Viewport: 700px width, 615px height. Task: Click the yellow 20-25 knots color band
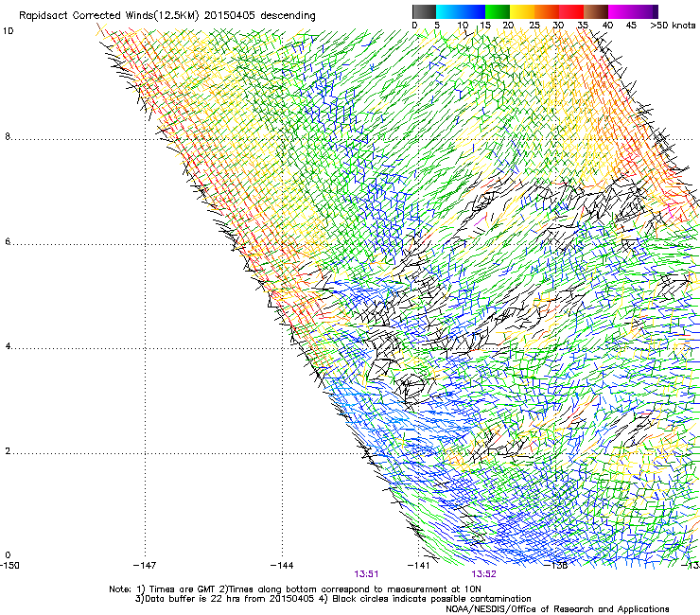coord(522,11)
